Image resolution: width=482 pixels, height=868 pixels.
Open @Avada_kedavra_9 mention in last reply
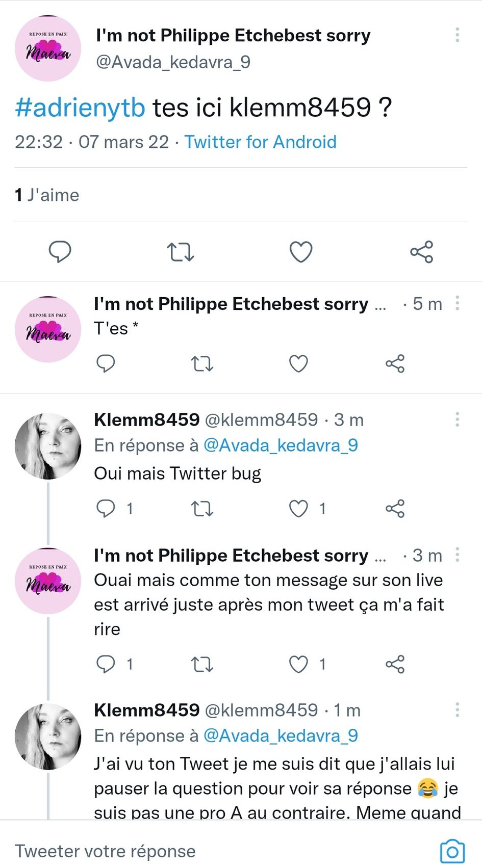click(x=281, y=735)
